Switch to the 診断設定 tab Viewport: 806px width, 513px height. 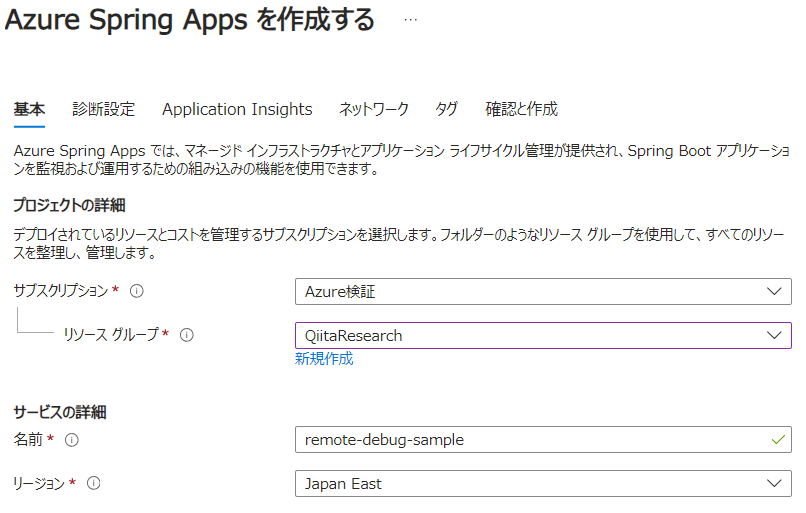pos(103,109)
